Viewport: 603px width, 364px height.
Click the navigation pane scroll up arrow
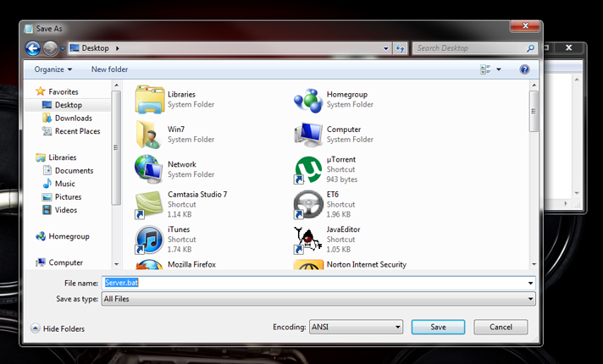117,85
